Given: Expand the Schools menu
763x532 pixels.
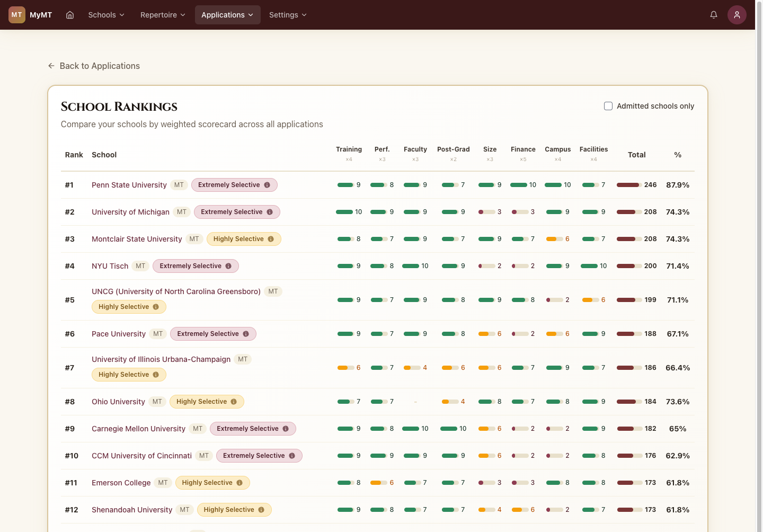Looking at the screenshot, I should tap(106, 15).
